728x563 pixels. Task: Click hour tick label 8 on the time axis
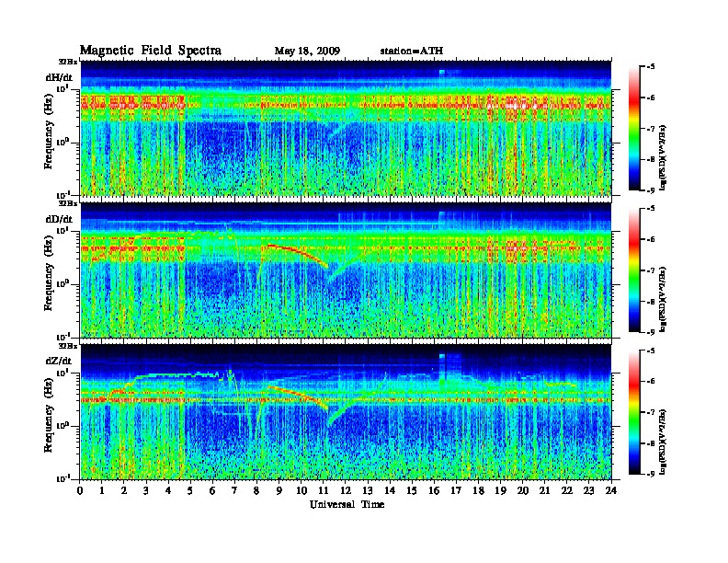pyautogui.click(x=256, y=490)
